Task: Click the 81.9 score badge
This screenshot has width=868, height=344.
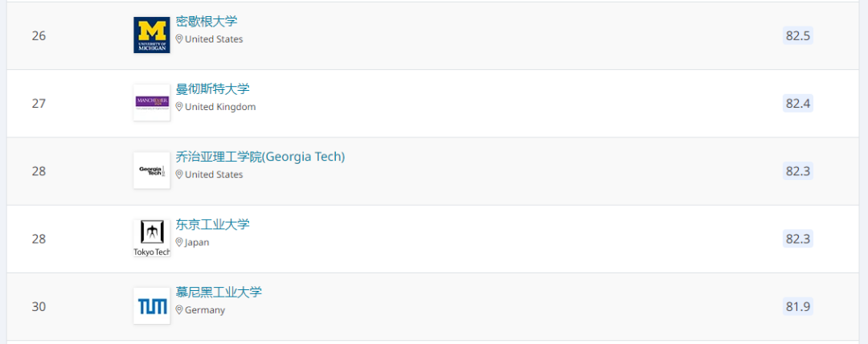Action: pyautogui.click(x=798, y=306)
